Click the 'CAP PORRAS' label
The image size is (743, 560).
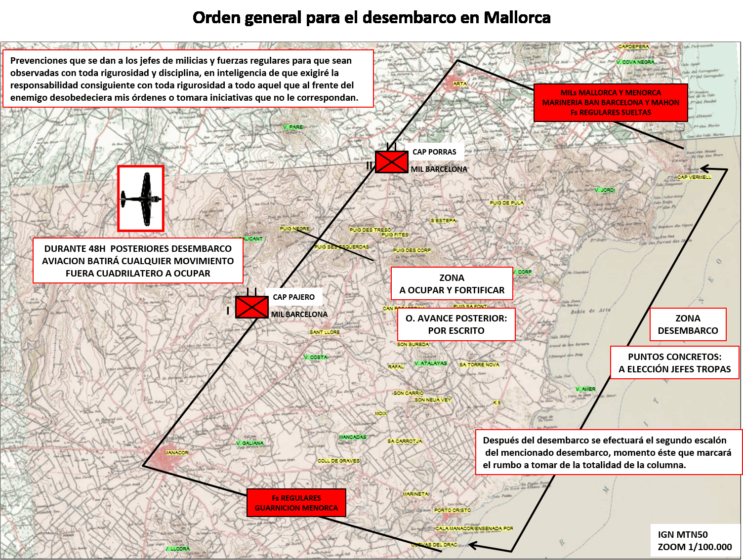click(435, 152)
